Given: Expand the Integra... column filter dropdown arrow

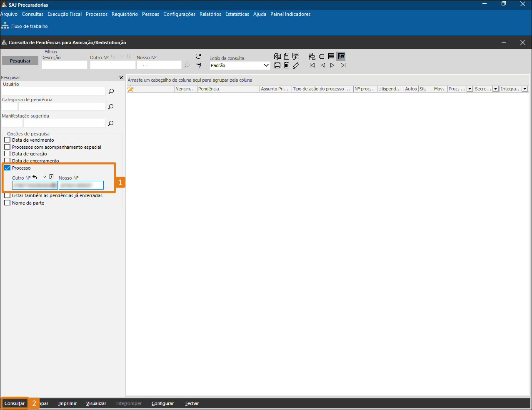Looking at the screenshot, I should [x=525, y=89].
